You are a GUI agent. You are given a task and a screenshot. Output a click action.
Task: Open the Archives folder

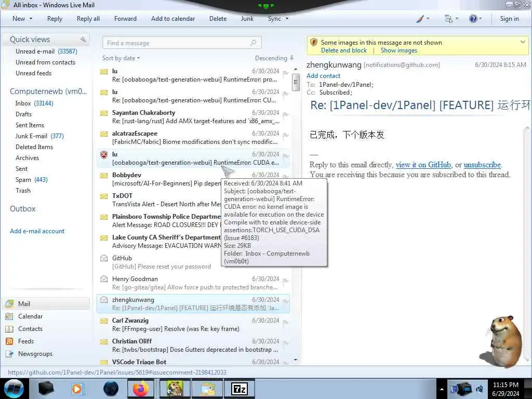27,157
